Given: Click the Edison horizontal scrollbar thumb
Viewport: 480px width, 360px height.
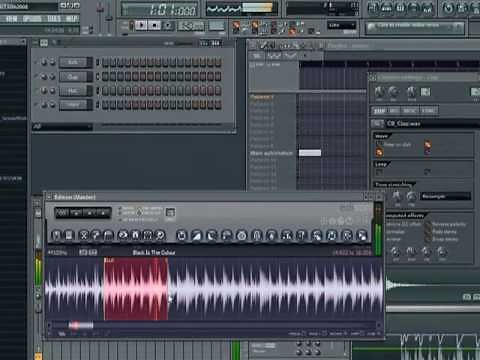Looking at the screenshot, I should (x=81, y=325).
